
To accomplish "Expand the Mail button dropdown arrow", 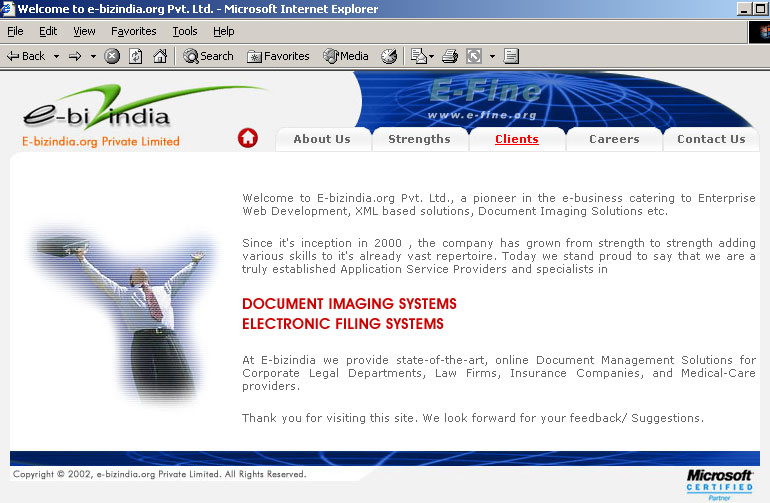I will point(432,56).
